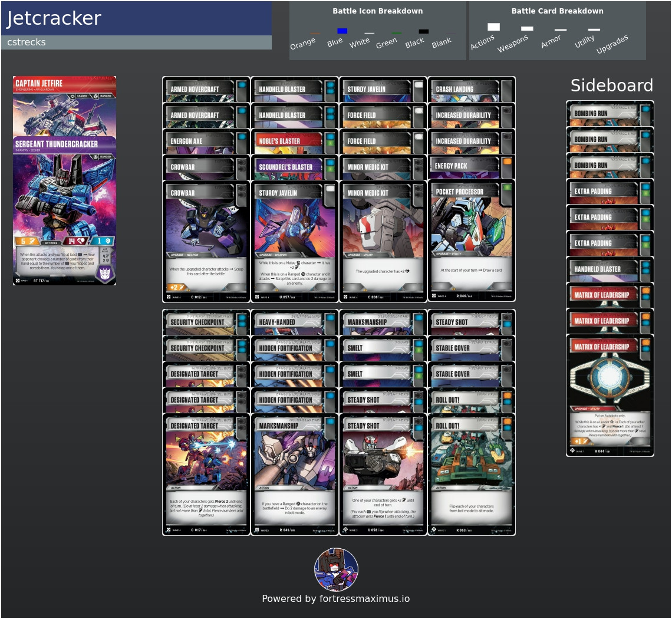Screen dimensions: 672x619
Task: Select the sideboard Handheld Blaster card
Action: 610,269
